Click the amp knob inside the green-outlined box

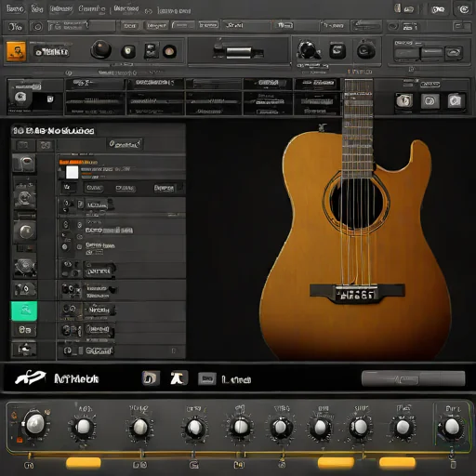(x=452, y=427)
